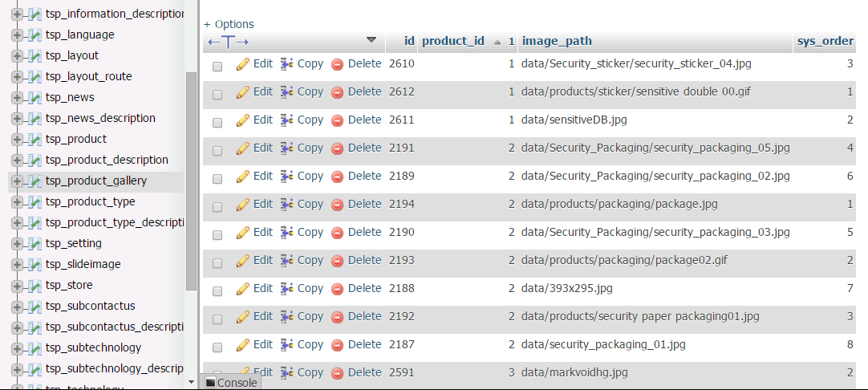Click the Delete icon for row 2611
This screenshot has height=390, width=868.
pyautogui.click(x=338, y=120)
